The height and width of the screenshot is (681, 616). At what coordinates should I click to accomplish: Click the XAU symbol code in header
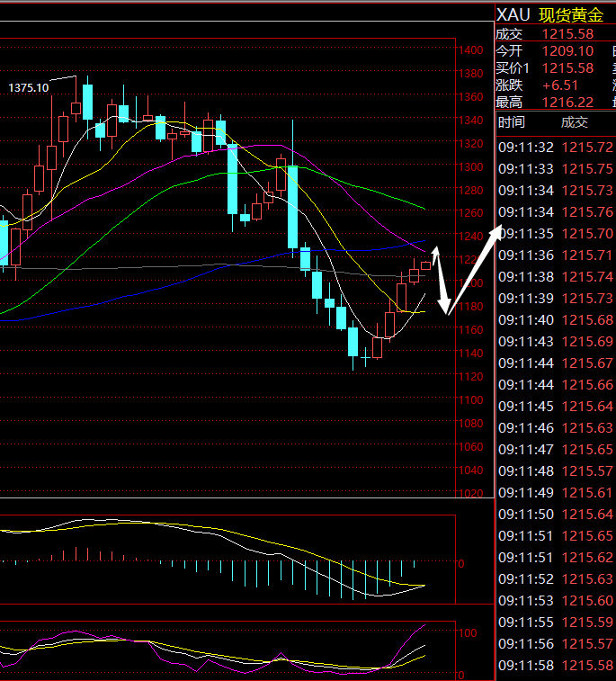pyautogui.click(x=513, y=15)
